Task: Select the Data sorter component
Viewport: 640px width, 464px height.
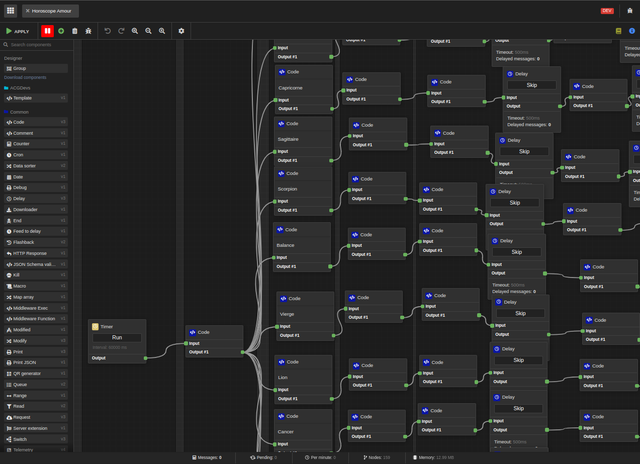Action: (36, 166)
